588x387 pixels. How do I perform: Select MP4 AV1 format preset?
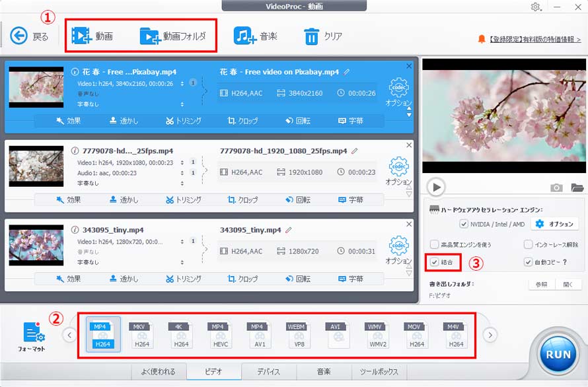tap(260, 335)
